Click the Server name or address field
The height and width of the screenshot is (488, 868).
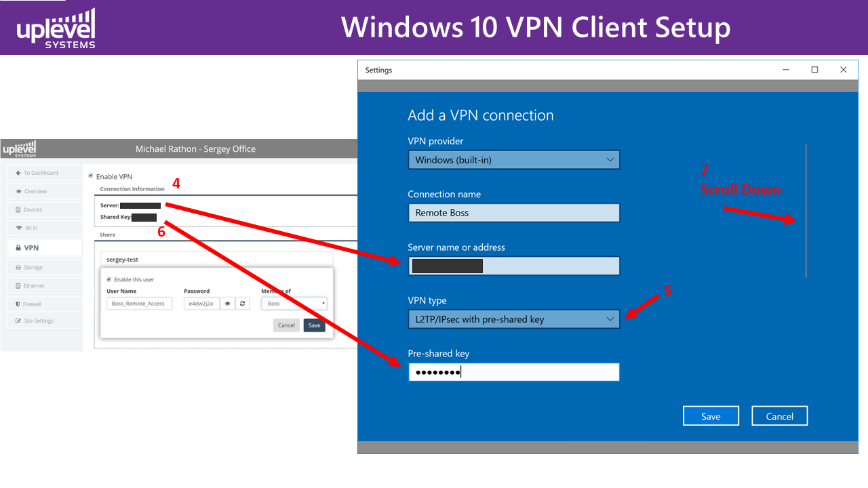tap(514, 266)
